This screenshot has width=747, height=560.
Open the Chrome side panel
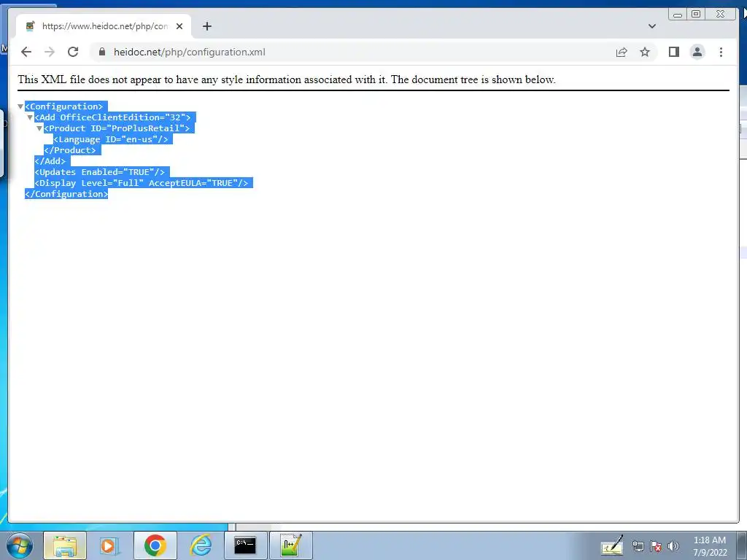pyautogui.click(x=673, y=52)
